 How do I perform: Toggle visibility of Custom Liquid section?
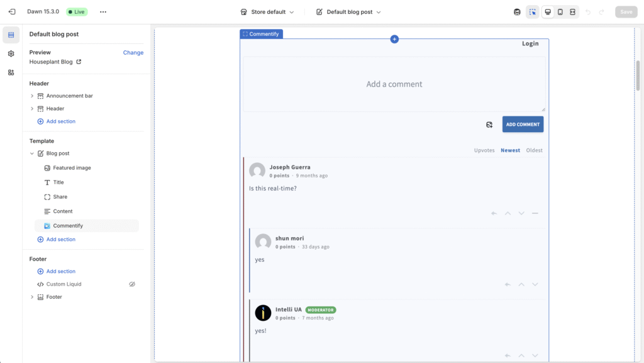coord(132,284)
